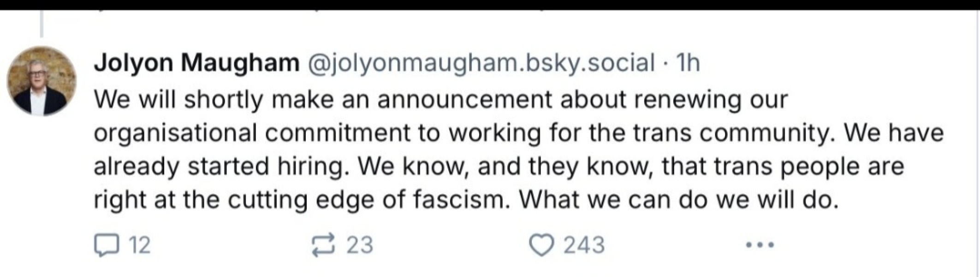This screenshot has height=277, width=980.
Task: Like the post with the heart icon
Action: click(x=541, y=245)
